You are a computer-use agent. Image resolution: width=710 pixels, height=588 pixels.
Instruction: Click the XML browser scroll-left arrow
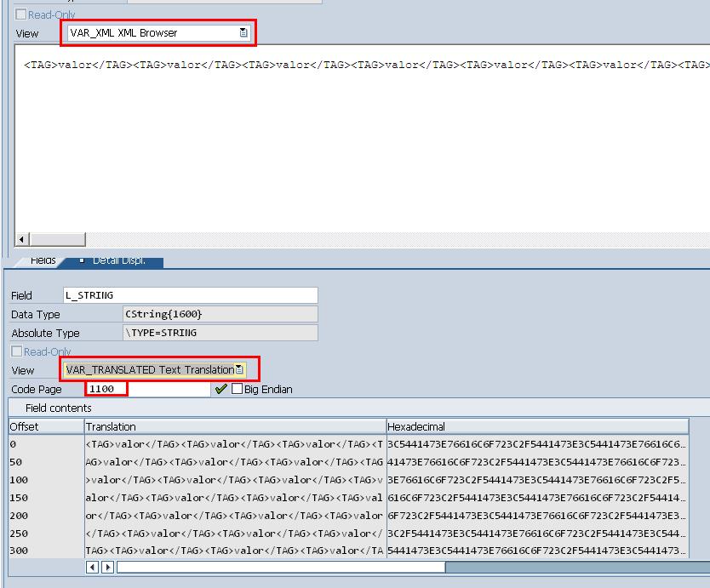[x=22, y=240]
